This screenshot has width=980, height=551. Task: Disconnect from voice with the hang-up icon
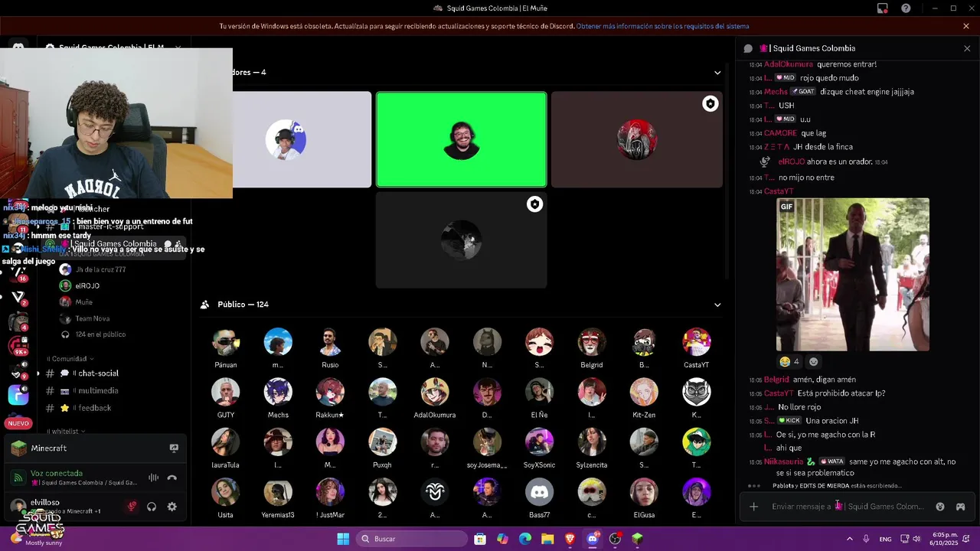172,478
